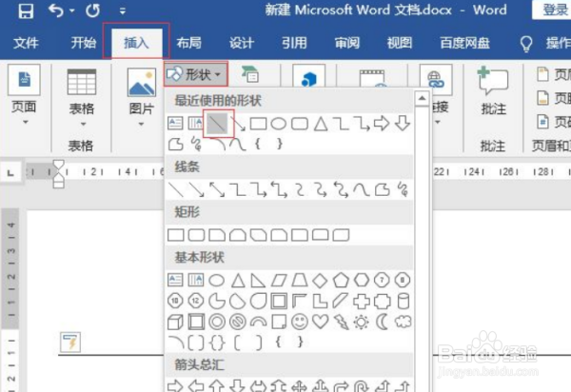Open the 视图 tab

click(x=400, y=43)
